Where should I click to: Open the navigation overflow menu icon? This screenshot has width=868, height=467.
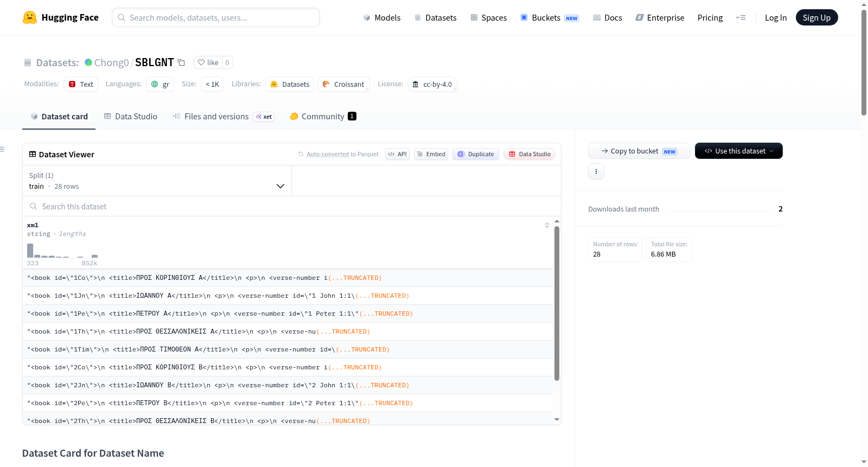[741, 17]
